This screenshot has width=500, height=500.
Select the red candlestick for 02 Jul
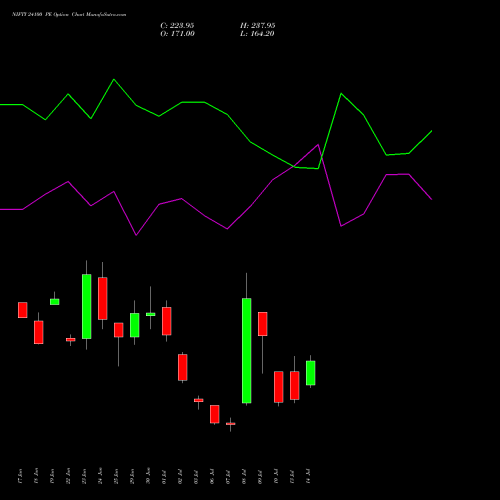[183, 367]
